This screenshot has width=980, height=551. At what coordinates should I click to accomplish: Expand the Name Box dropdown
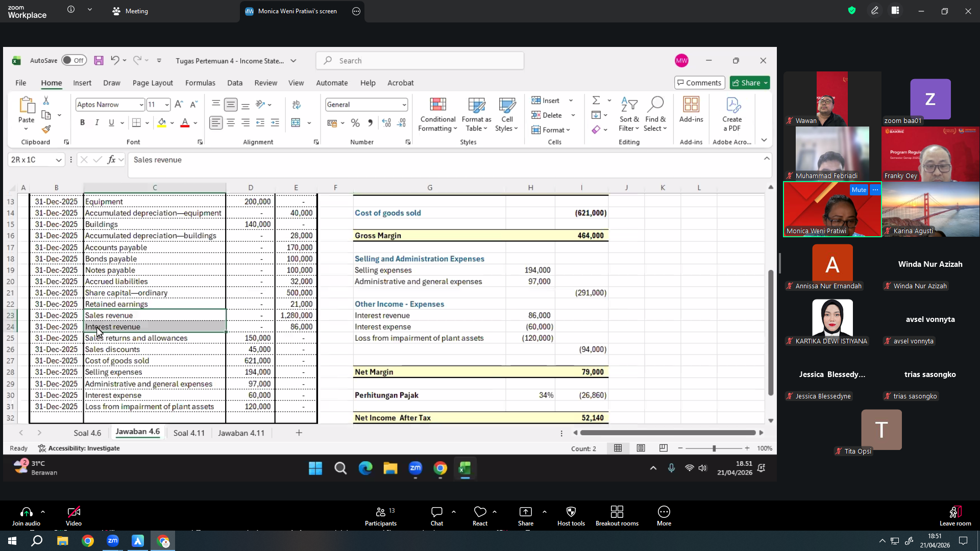(59, 160)
